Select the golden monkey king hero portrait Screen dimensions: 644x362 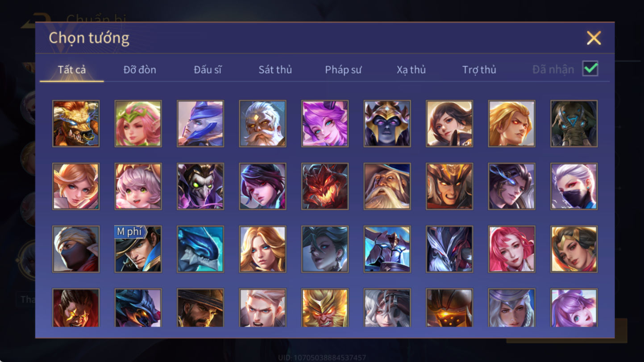coord(325,308)
